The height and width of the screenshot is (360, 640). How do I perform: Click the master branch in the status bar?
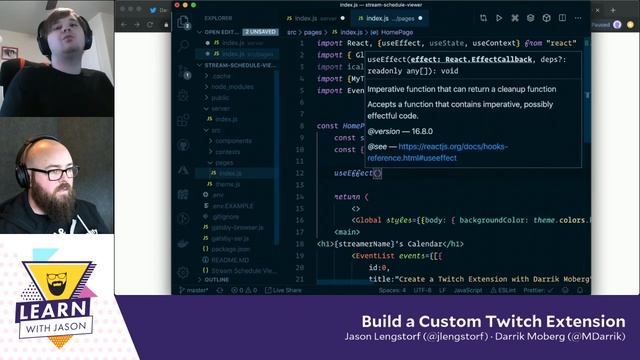[194, 290]
